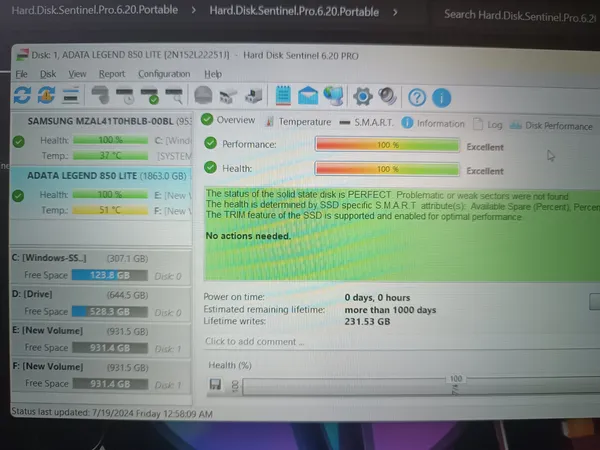600x450 pixels.
Task: Click the blue question mark help icon
Action: coord(416,97)
